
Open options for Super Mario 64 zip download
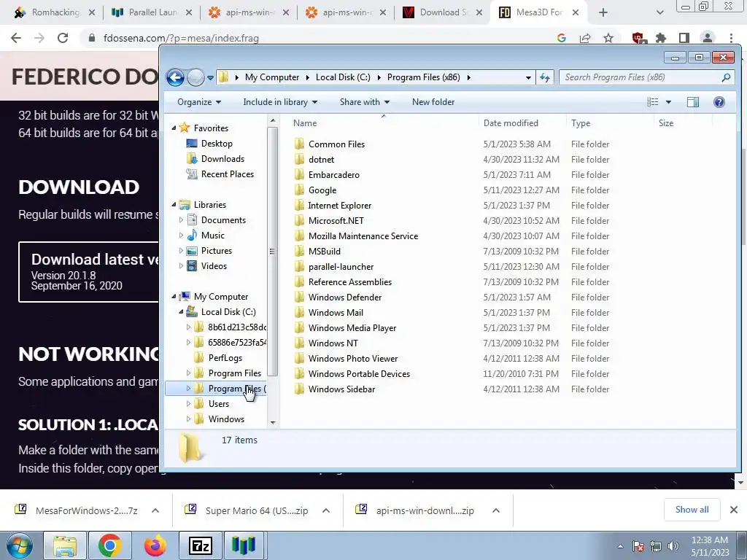click(x=326, y=510)
